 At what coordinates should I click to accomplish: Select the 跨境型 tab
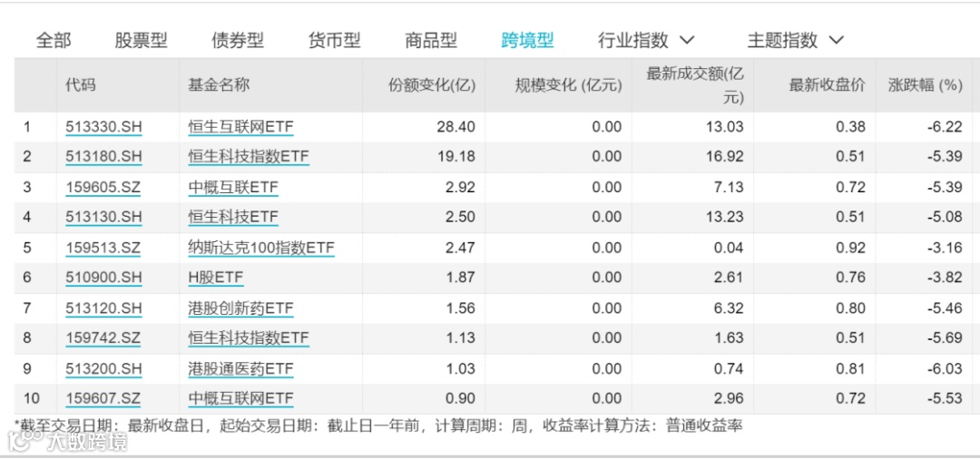click(x=527, y=41)
